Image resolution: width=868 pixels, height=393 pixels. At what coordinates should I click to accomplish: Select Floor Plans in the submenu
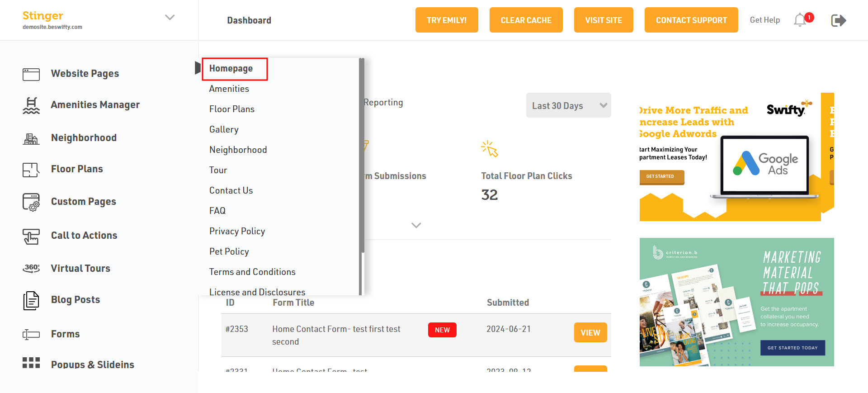[x=232, y=109]
